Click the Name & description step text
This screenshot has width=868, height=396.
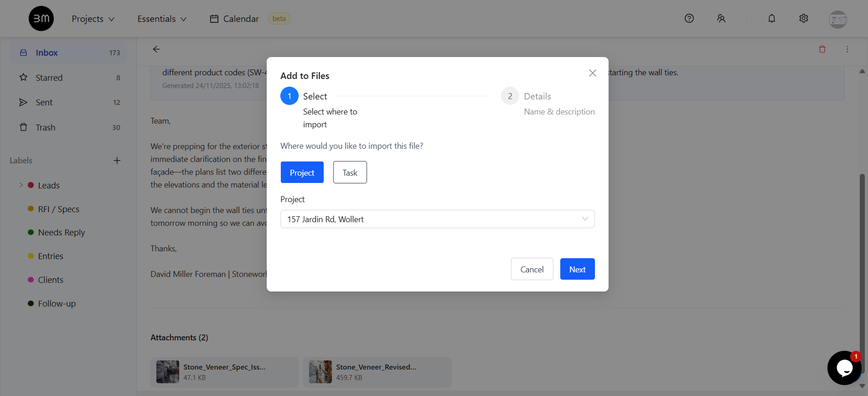(x=559, y=112)
